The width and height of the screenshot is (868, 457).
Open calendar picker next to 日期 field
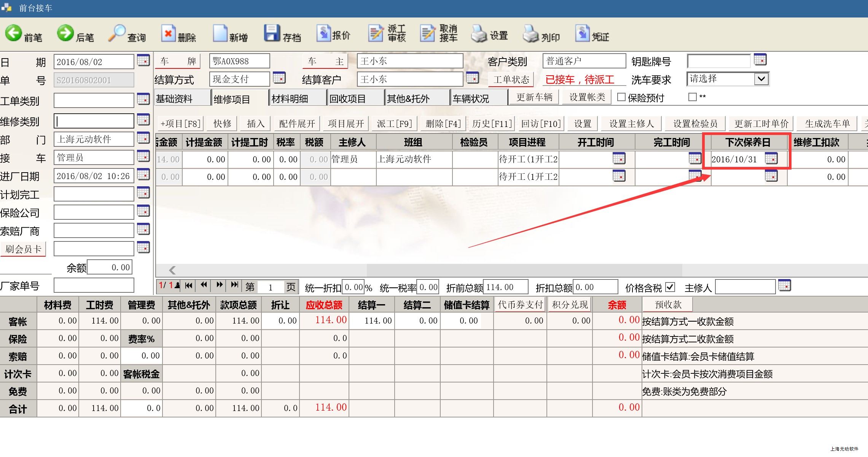tap(143, 60)
